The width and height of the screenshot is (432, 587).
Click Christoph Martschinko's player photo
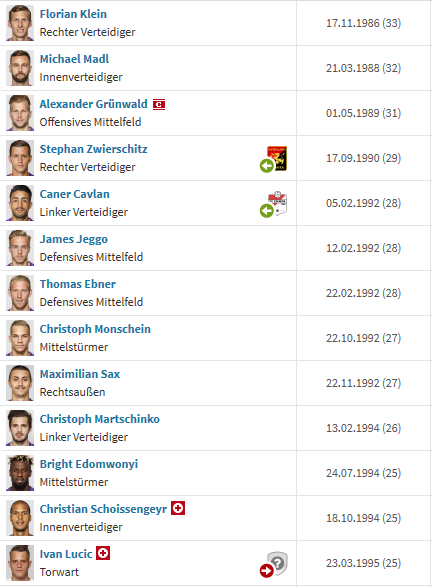coord(20,428)
